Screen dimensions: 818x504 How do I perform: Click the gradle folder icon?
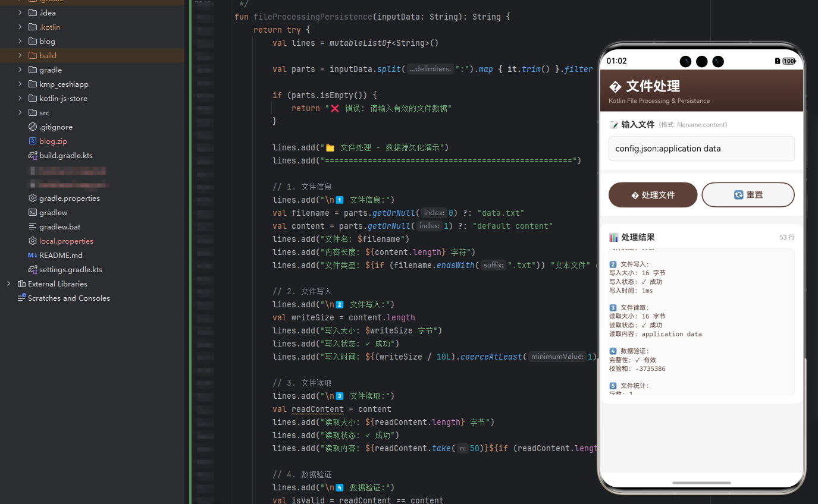pyautogui.click(x=33, y=70)
